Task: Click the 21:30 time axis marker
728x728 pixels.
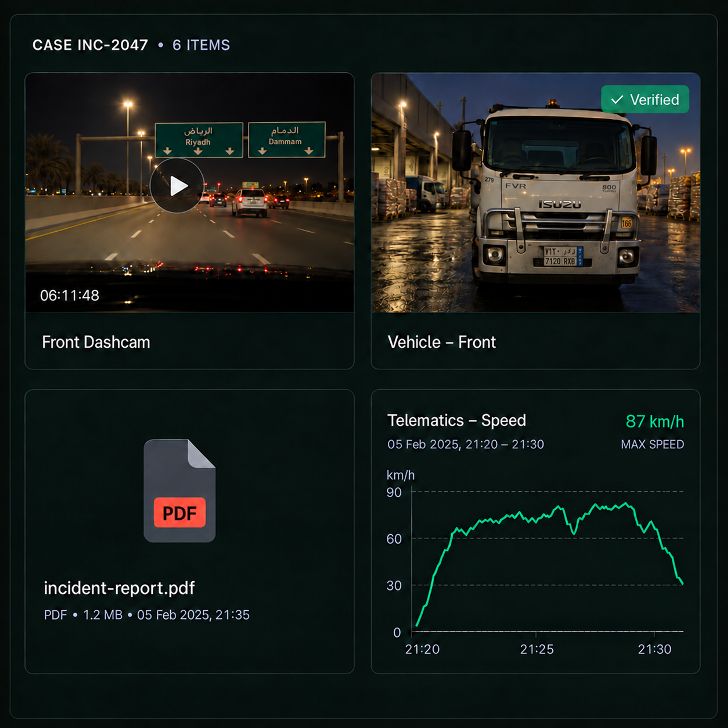Action: (x=654, y=649)
